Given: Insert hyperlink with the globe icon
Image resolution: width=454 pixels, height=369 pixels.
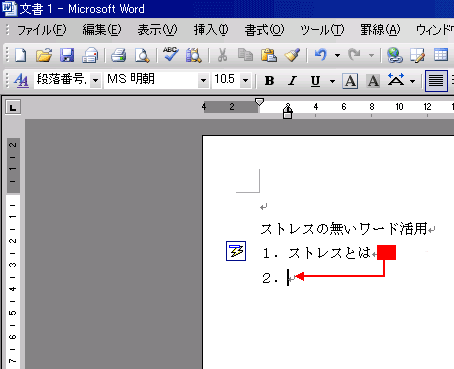Looking at the screenshot, I should click(x=395, y=55).
